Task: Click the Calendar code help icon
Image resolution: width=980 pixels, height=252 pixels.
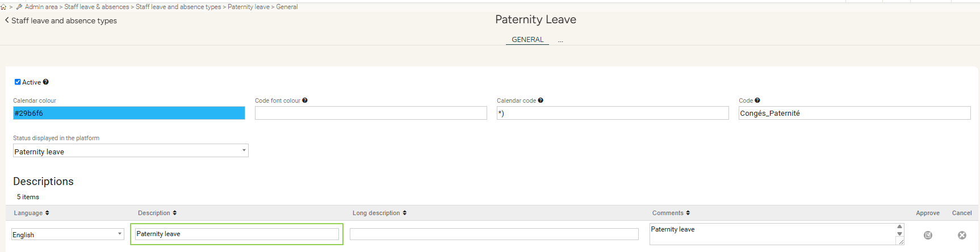Action: point(541,100)
